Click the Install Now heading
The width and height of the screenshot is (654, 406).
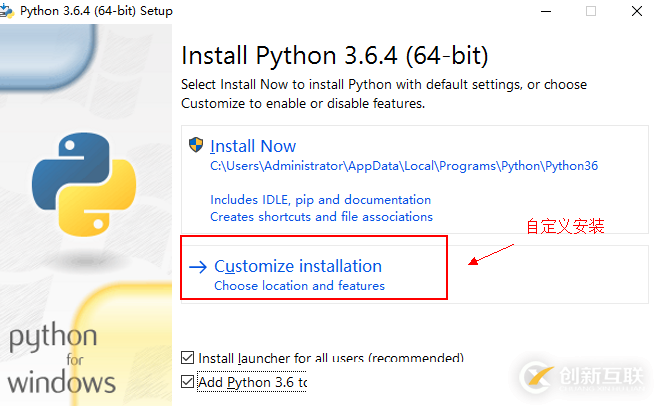click(253, 146)
